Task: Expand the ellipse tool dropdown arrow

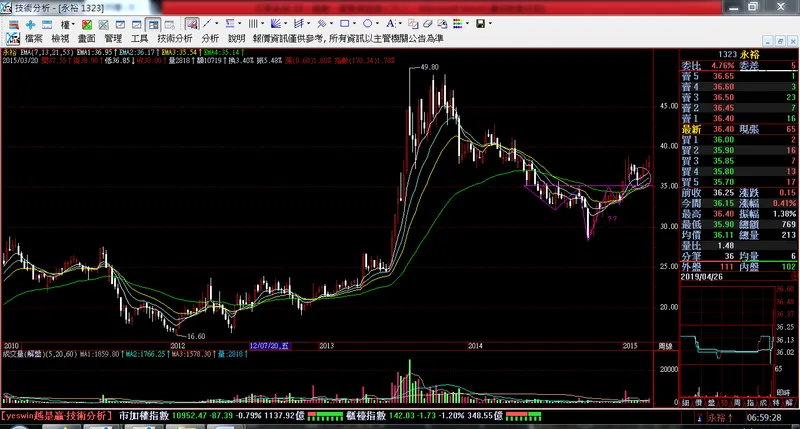Action: pos(377,23)
